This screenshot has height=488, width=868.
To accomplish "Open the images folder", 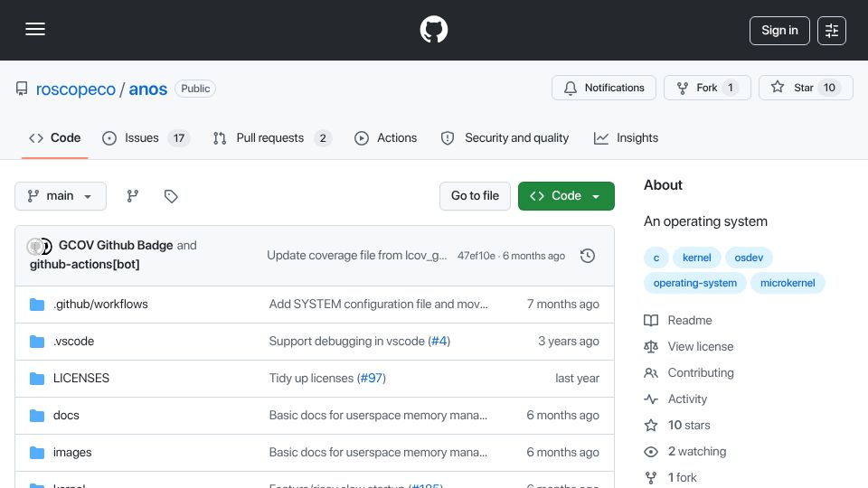I will pyautogui.click(x=72, y=452).
